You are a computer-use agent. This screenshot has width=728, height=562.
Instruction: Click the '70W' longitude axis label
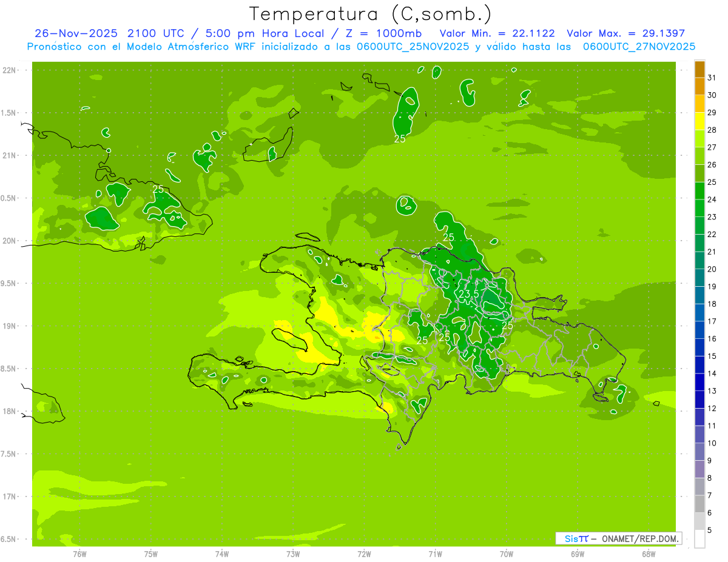[x=507, y=554]
